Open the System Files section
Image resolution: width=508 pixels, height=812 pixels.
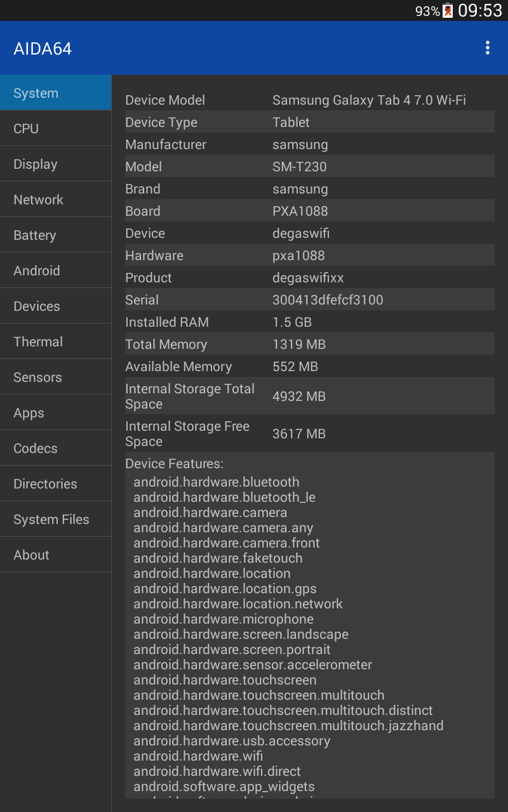coord(55,520)
